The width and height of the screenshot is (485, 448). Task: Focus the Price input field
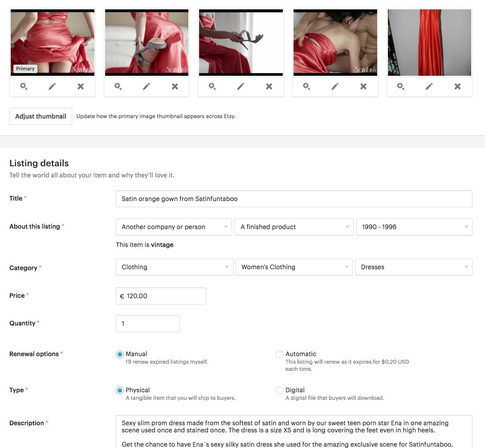point(161,296)
